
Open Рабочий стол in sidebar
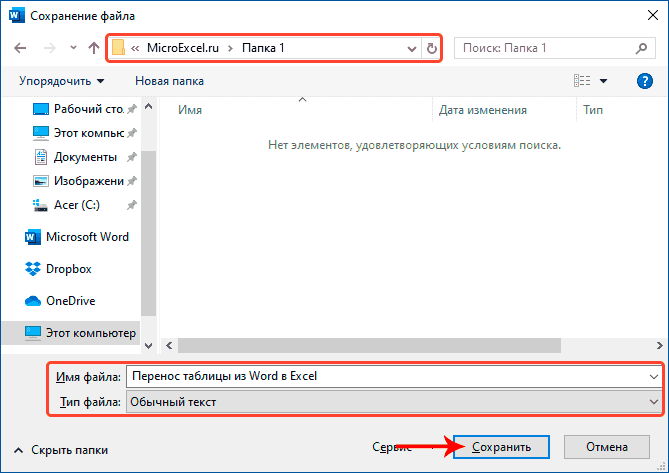[84, 109]
